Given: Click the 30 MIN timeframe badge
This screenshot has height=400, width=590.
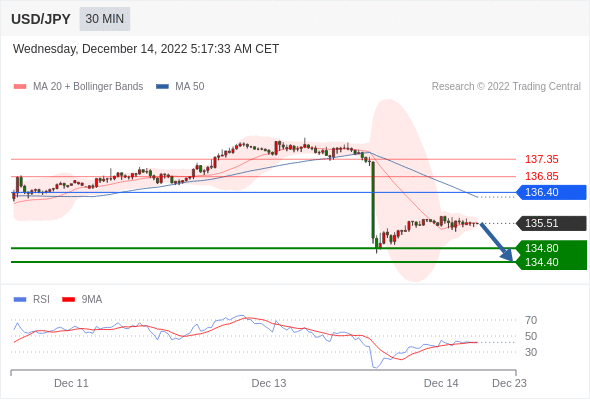Looking at the screenshot, I should pyautogui.click(x=105, y=19).
